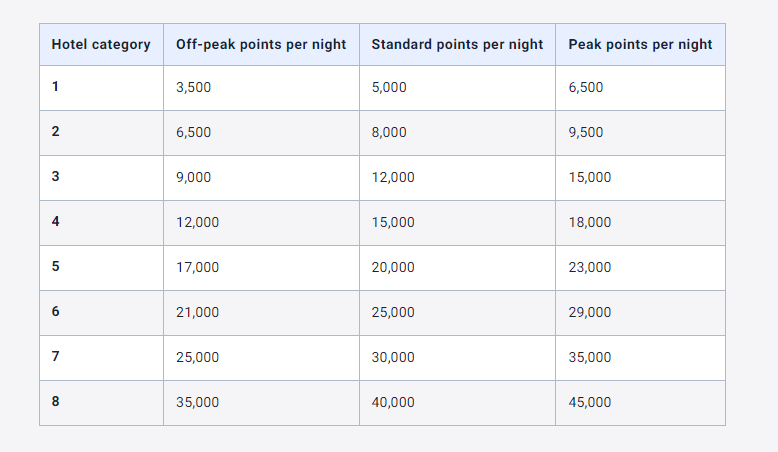The height and width of the screenshot is (452, 778).
Task: Click the Off-peak points per night header
Action: (261, 44)
